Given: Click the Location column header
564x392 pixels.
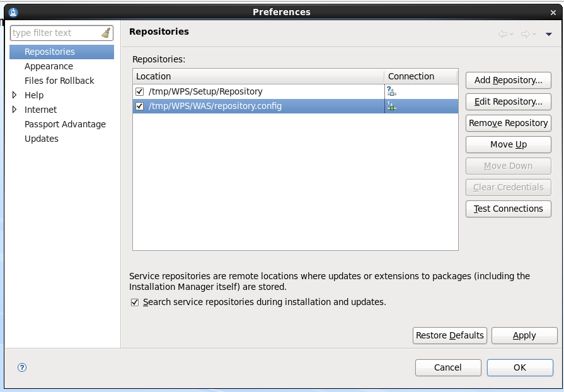Looking at the screenshot, I should pos(258,76).
